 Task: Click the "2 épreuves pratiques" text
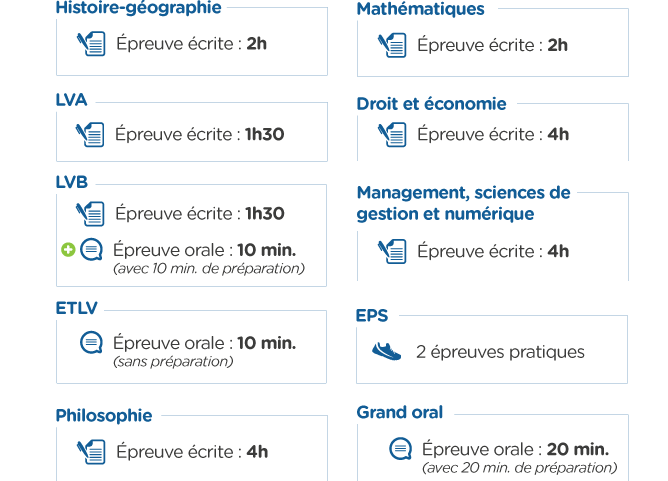click(500, 352)
